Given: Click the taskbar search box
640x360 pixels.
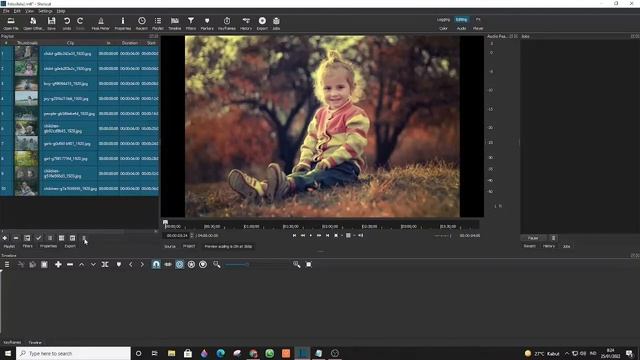Looking at the screenshot, I should (x=73, y=353).
